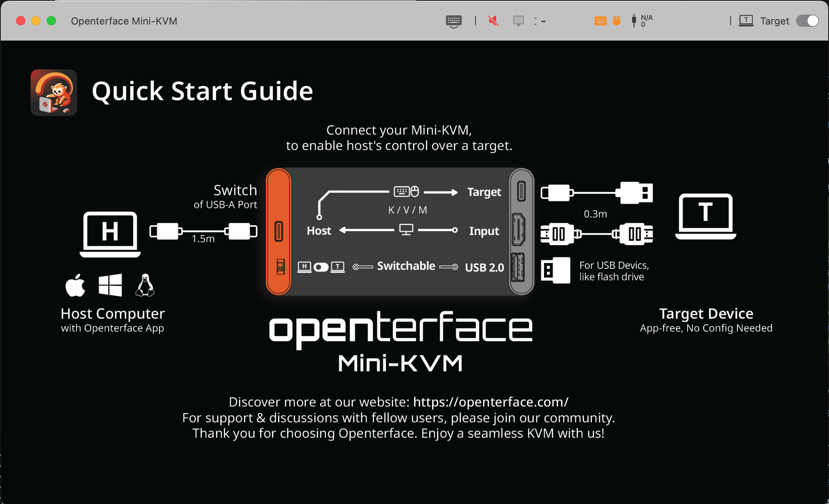The width and height of the screenshot is (829, 504).
Task: Click the gray display monitor icon in toolbar
Action: coord(518,21)
